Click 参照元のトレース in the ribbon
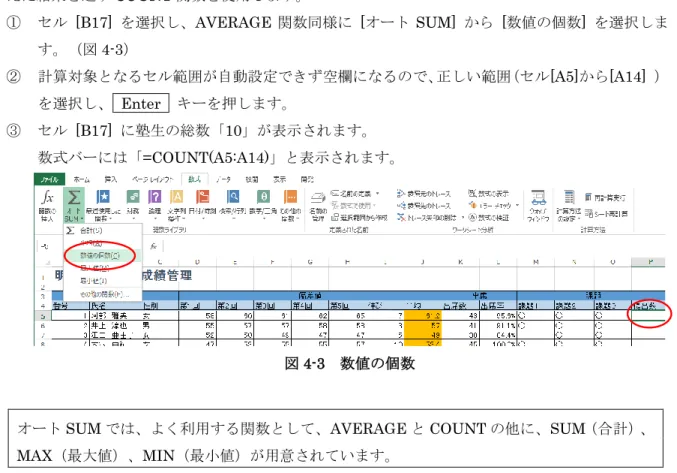The image size is (677, 473). [x=424, y=194]
